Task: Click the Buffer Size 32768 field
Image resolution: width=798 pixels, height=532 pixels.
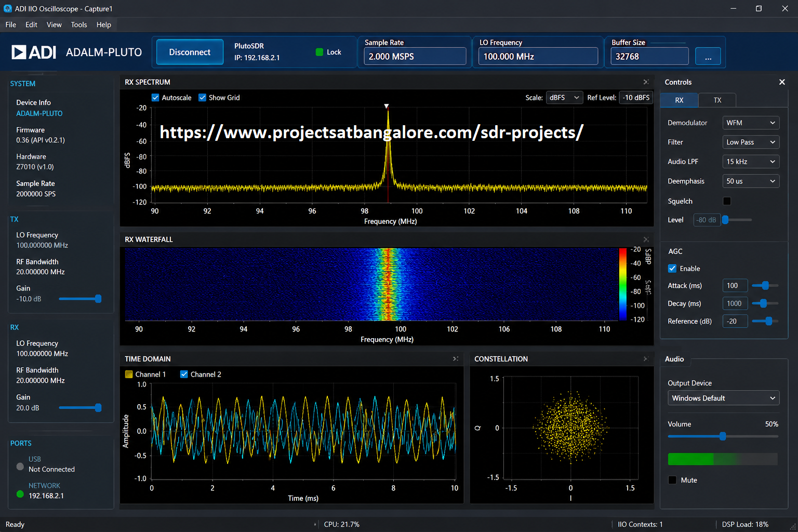Action: 650,57
